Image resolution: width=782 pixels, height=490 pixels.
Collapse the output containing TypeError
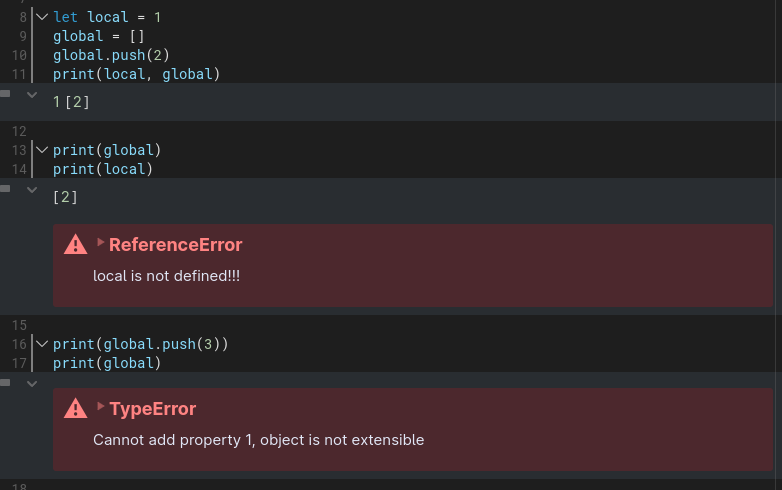32,384
